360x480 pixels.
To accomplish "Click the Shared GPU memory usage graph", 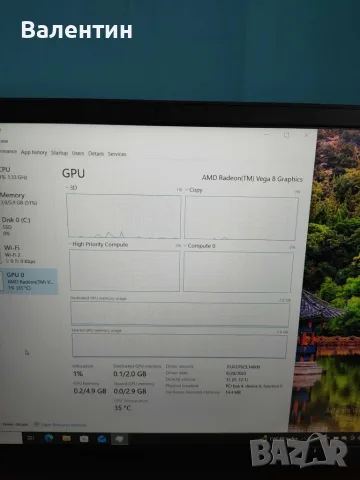I will tap(179, 346).
